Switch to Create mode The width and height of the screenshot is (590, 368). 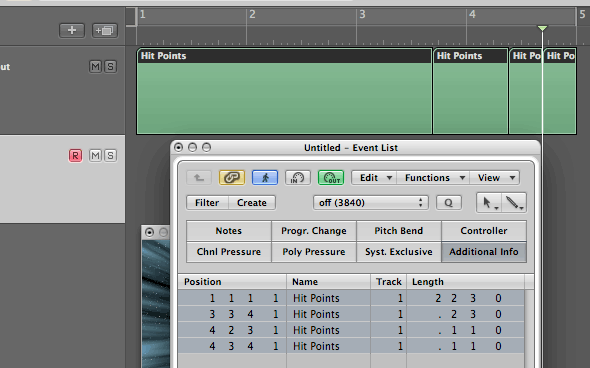point(252,202)
